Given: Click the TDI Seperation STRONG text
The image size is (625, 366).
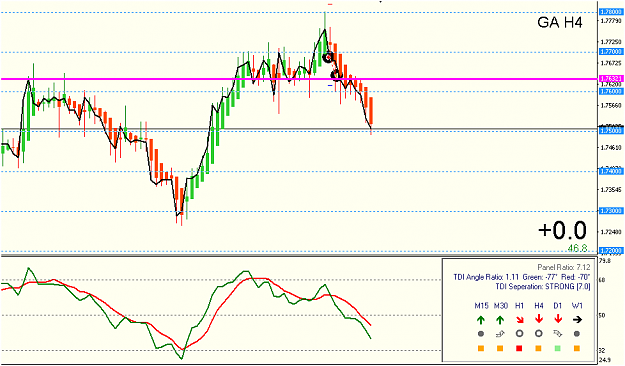Looking at the screenshot, I should click(x=543, y=286).
